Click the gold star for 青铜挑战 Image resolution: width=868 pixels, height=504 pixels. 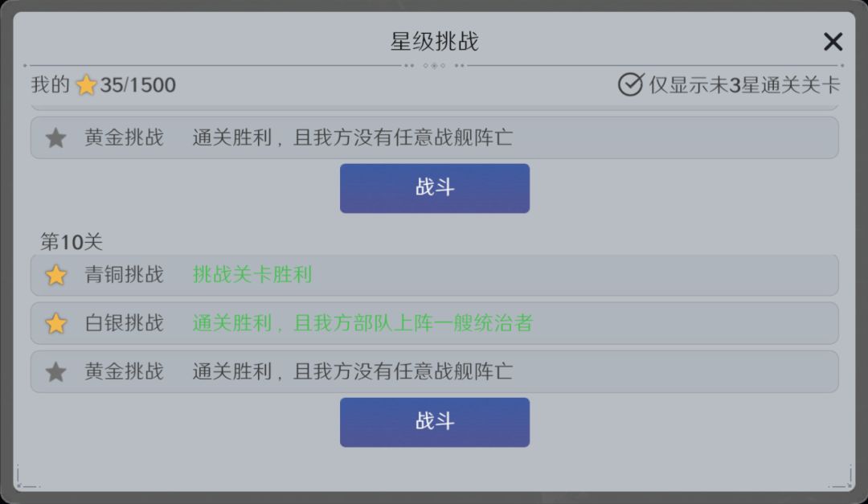coord(55,275)
